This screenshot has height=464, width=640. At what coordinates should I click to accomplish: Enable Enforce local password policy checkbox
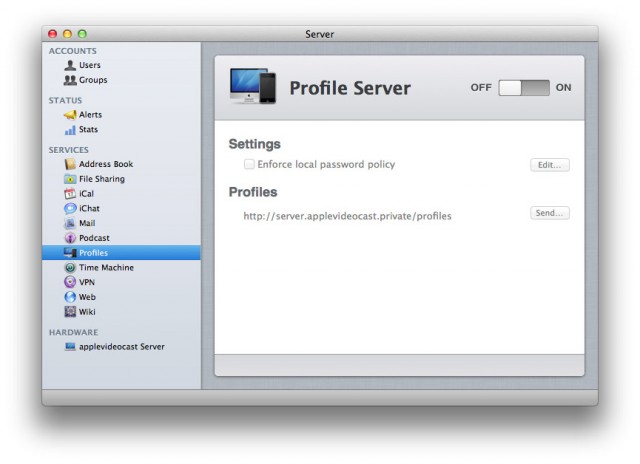point(249,164)
